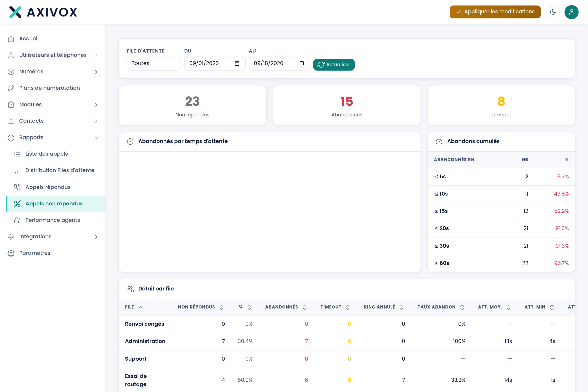Click the incoming phone icon beside Appels répondus
Screen dimensions: 588x392
click(17, 187)
